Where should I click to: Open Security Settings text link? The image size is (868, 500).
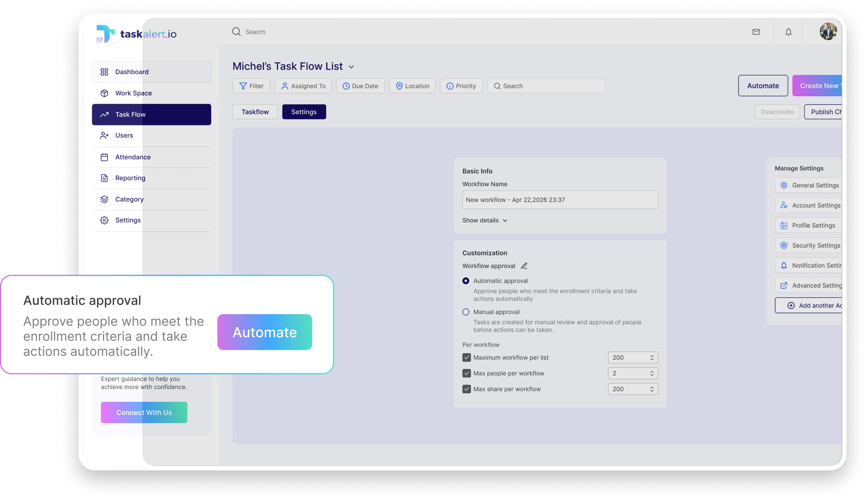click(816, 245)
